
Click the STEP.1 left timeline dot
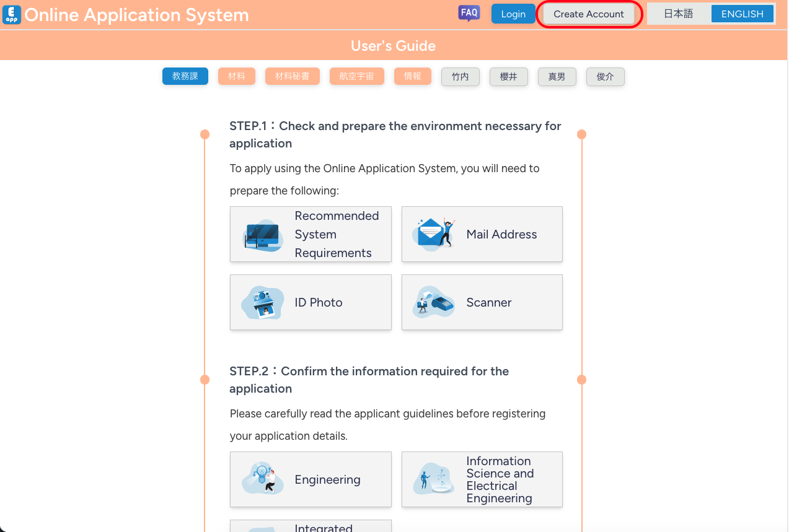coord(205,134)
